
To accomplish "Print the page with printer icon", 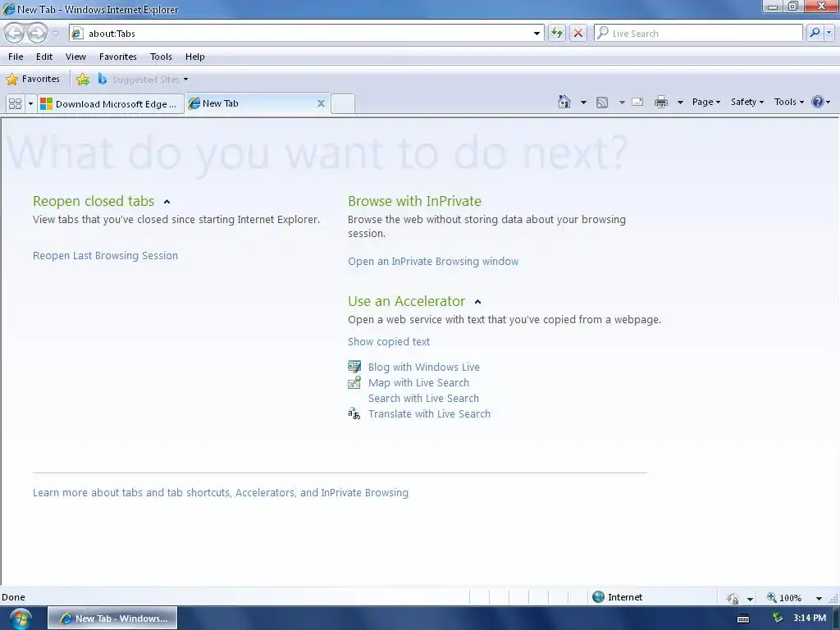I will click(661, 102).
